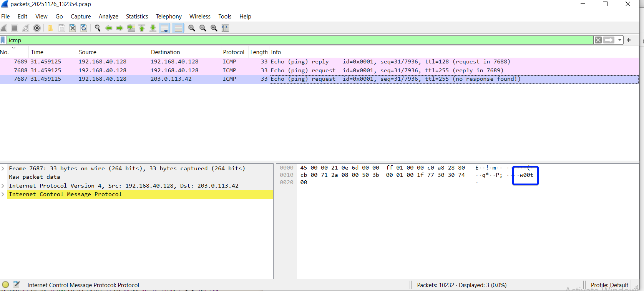Add a filter button with plus
Screen dimensions: 644x291
(629, 40)
